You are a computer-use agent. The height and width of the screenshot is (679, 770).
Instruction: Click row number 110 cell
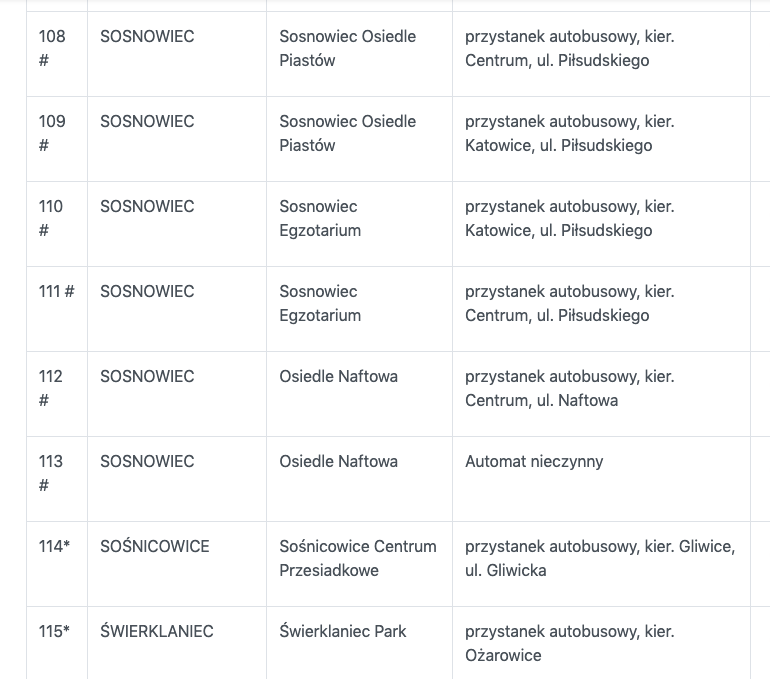[x=52, y=218]
